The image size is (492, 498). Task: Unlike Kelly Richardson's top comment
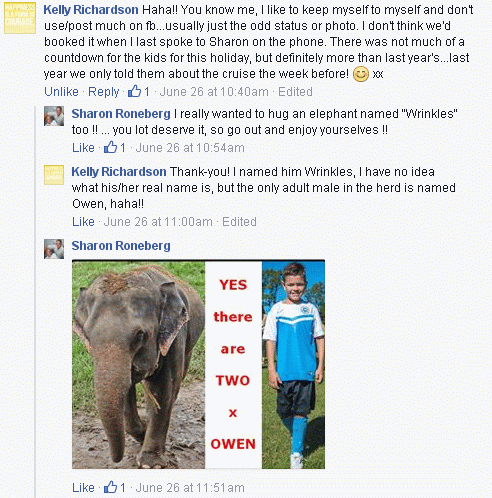[61, 92]
